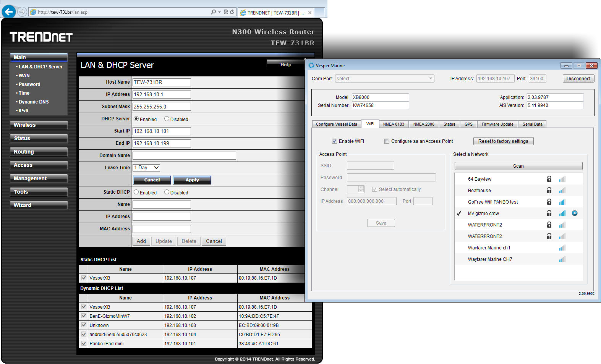Switch to Configure Vessel Data tab
601x364 pixels.
click(336, 124)
